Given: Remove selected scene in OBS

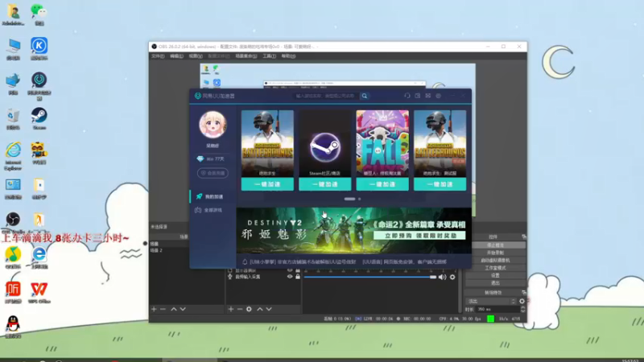Looking at the screenshot, I should point(163,309).
